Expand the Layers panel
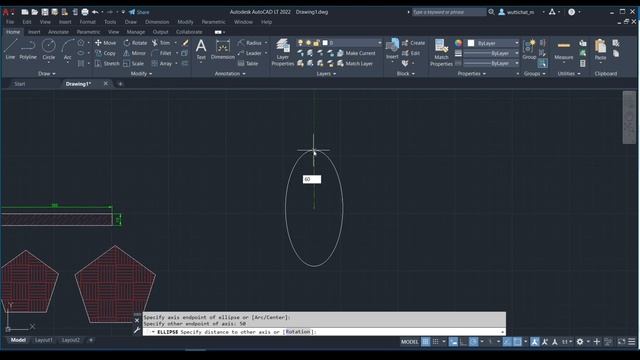The image size is (640, 360). pos(326,74)
